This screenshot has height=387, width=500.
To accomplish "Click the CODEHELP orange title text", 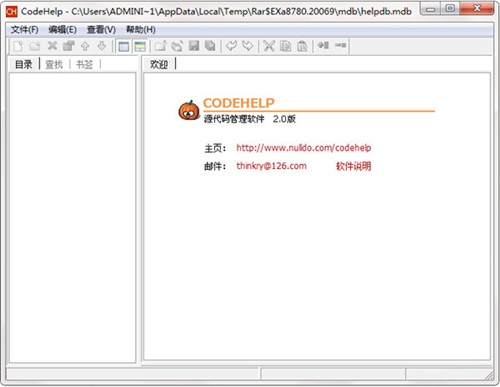I will click(239, 103).
